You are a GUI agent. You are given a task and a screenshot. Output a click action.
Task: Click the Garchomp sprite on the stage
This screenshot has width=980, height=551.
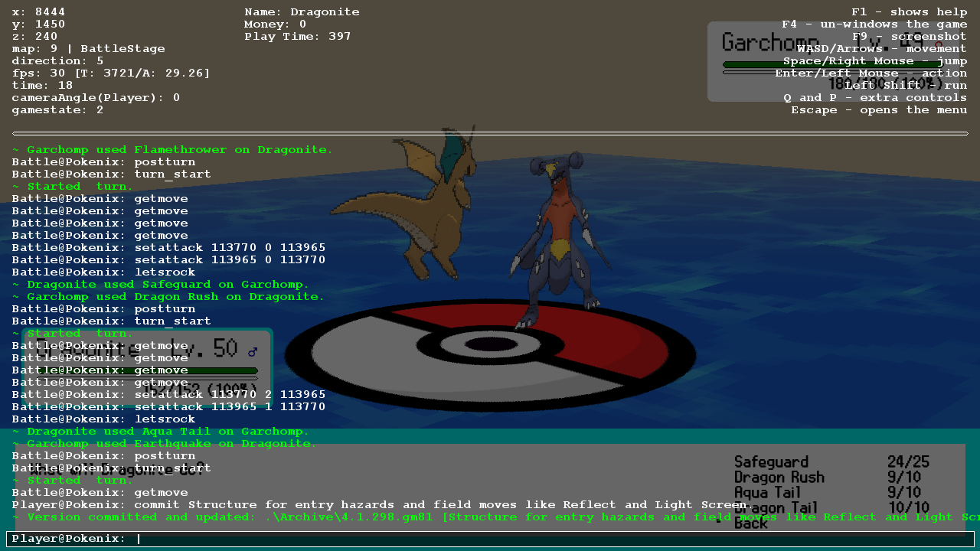coord(555,237)
